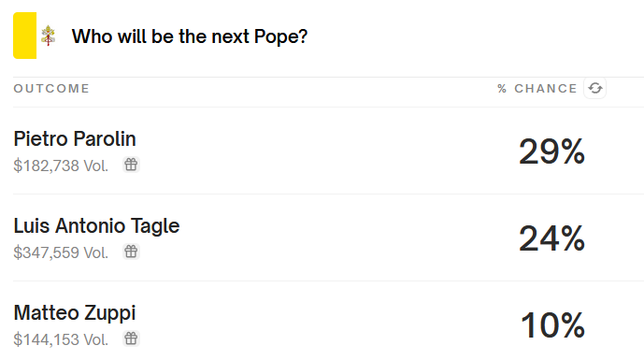Click the Vatican flag market thumbnail

click(36, 36)
